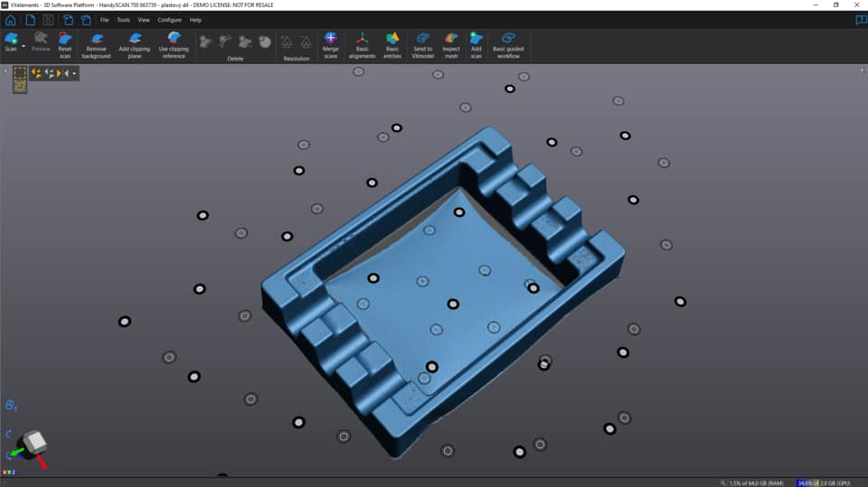Expand selection tools dropdown arrow in viewport
The width and height of the screenshot is (868, 487).
point(74,73)
